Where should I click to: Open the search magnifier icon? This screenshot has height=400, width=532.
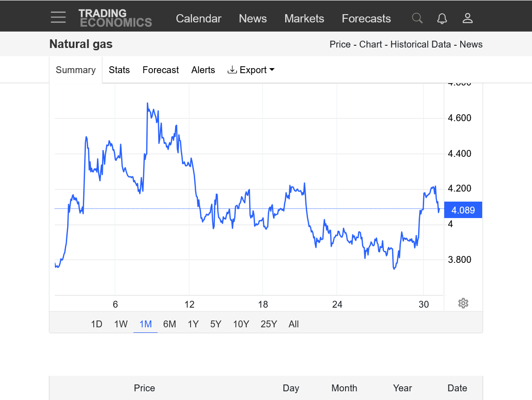click(x=417, y=18)
